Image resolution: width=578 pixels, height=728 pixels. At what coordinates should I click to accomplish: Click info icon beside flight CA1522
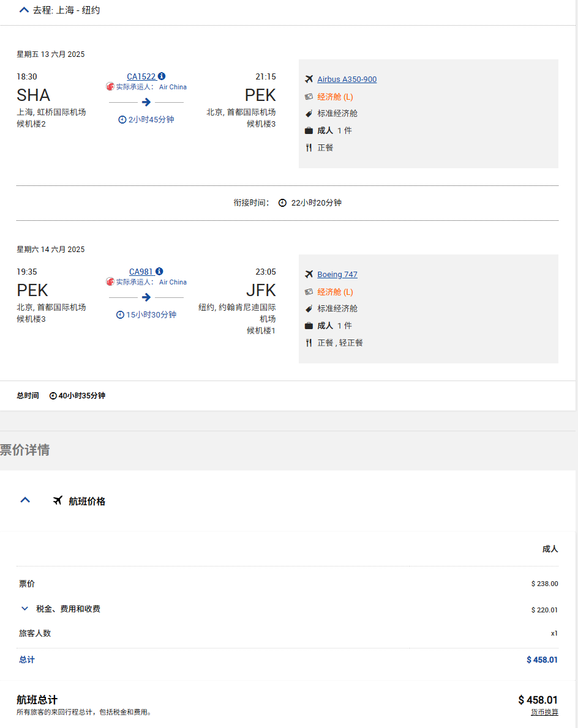[162, 76]
